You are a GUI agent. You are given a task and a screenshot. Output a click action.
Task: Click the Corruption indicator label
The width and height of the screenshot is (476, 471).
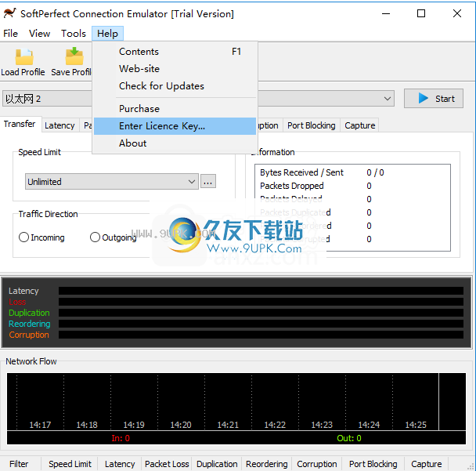[29, 335]
